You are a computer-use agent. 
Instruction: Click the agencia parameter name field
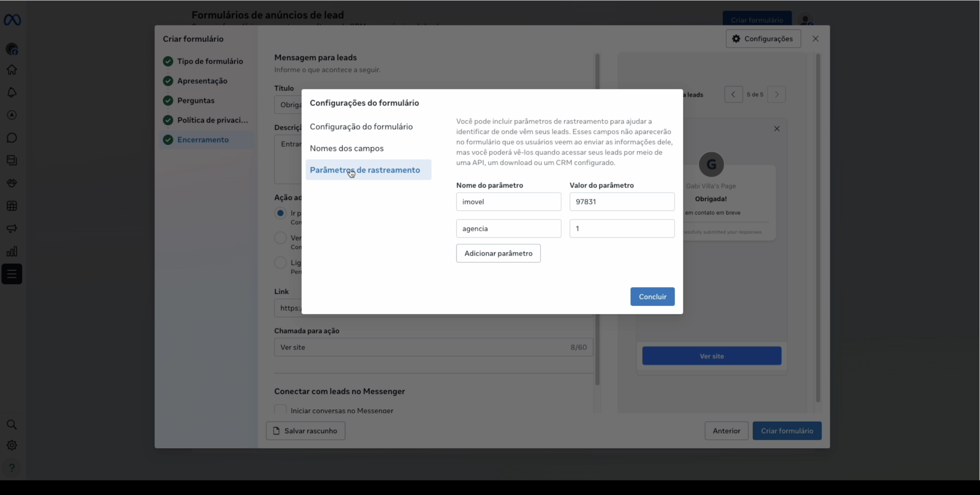pyautogui.click(x=508, y=229)
